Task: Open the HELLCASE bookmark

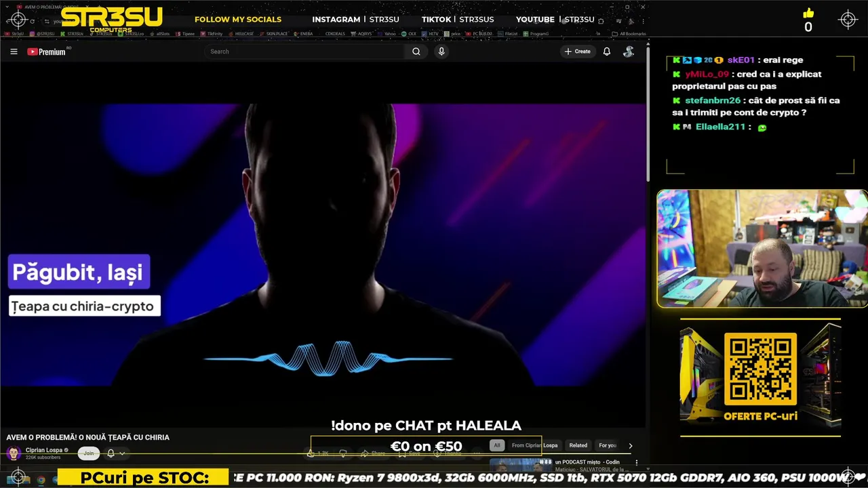Action: [x=241, y=33]
